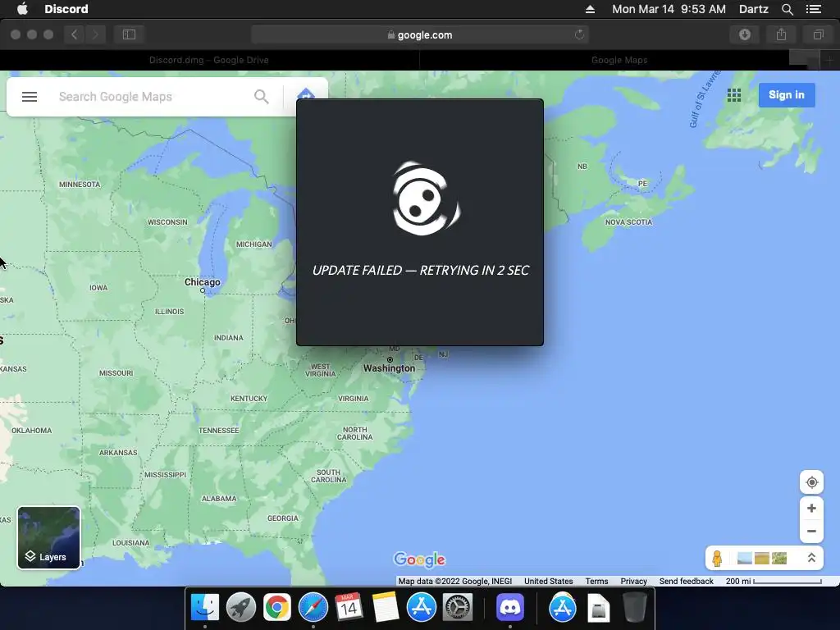
Task: Go back in Safari history
Action: click(75, 34)
